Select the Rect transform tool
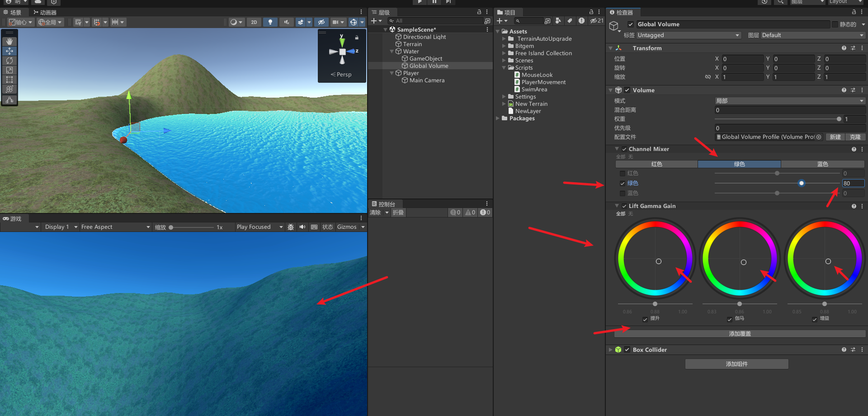Image resolution: width=868 pixels, height=416 pixels. [x=9, y=80]
